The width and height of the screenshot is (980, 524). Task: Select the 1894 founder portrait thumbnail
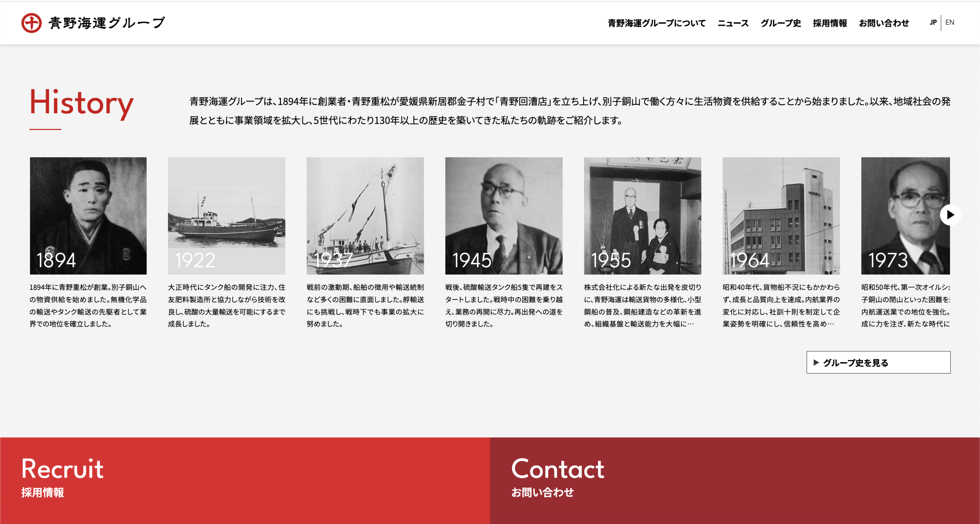88,216
